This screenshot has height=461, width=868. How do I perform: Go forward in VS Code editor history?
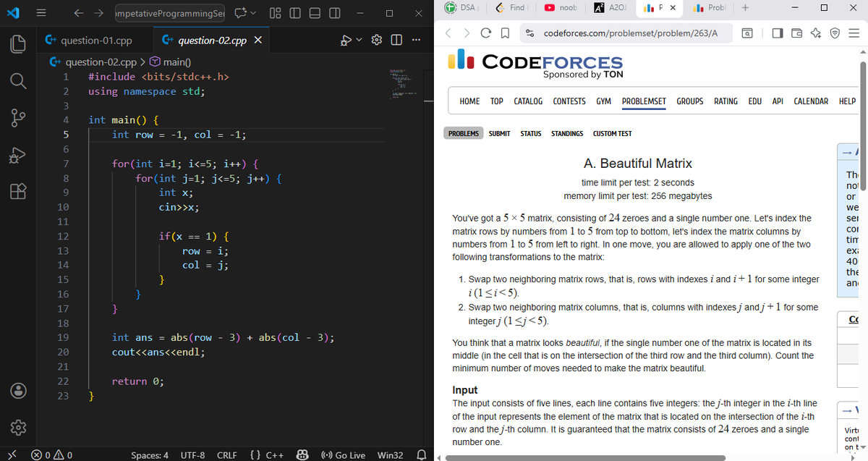pyautogui.click(x=98, y=14)
